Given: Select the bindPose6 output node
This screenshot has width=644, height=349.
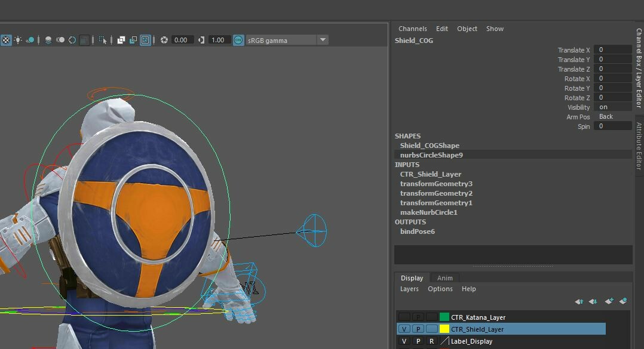Looking at the screenshot, I should [417, 231].
